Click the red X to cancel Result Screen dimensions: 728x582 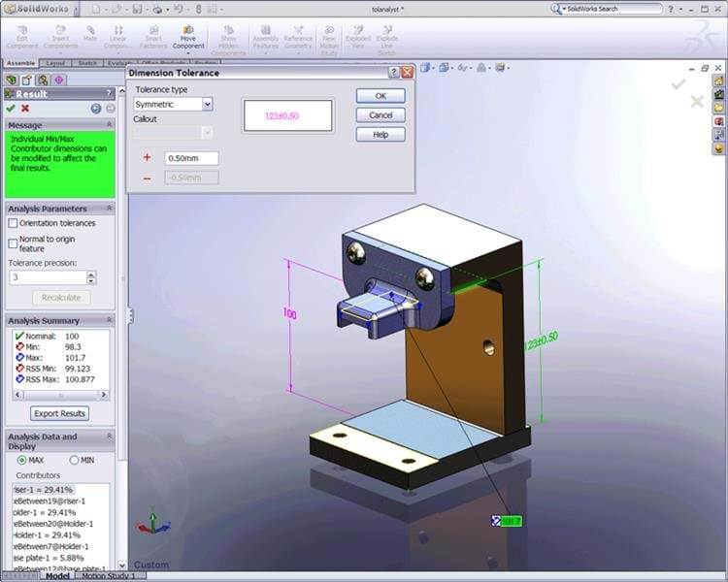[25, 109]
